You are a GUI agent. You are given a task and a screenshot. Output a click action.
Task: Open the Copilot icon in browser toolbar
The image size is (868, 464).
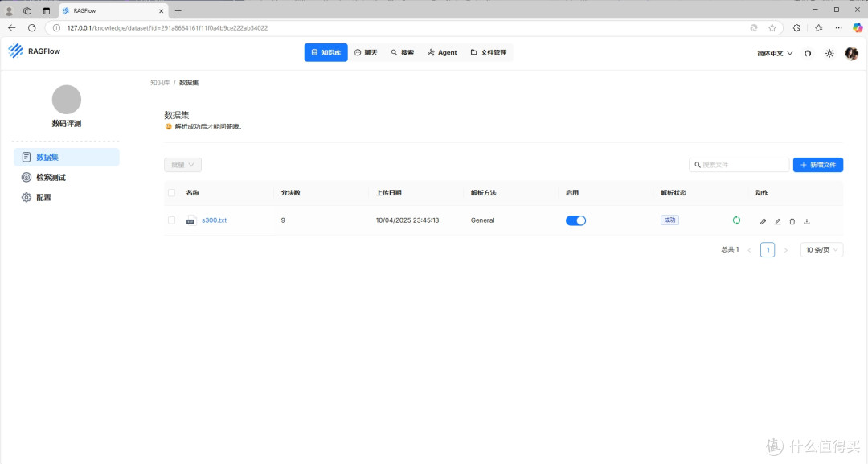(x=858, y=27)
